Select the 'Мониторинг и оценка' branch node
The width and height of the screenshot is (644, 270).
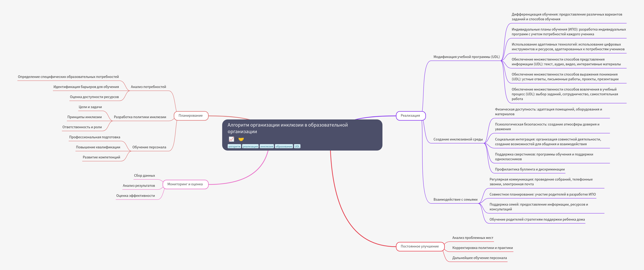pos(185,184)
